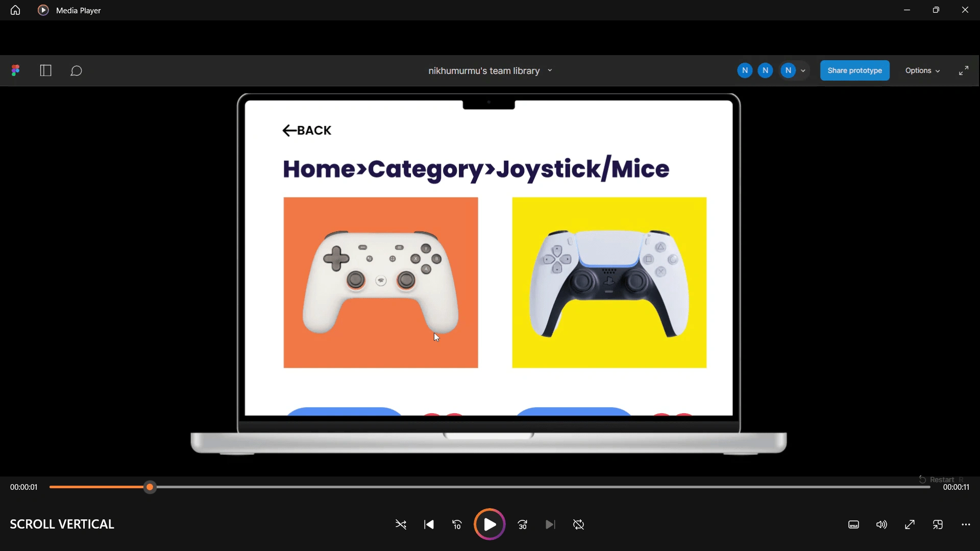Viewport: 980px width, 551px height.
Task: Open the Figma logo menu
Action: tap(16, 71)
